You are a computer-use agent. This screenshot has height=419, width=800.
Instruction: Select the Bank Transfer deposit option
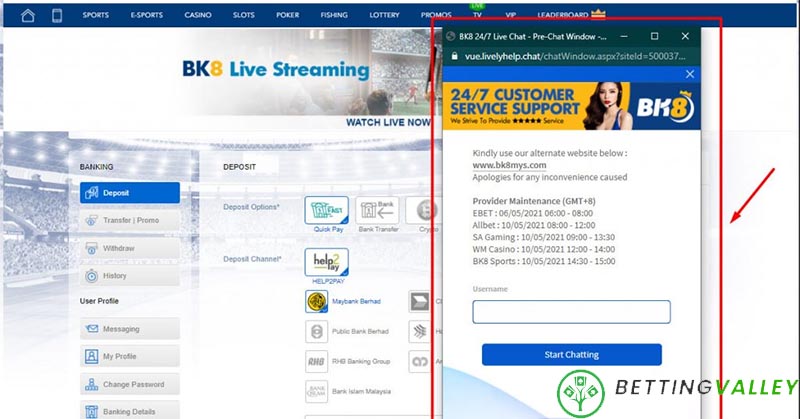click(378, 210)
